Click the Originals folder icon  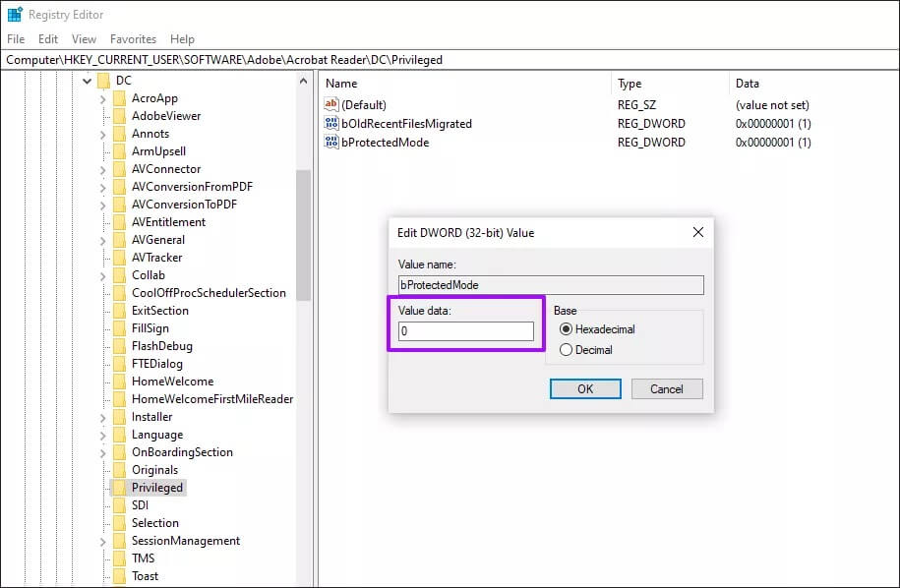pyautogui.click(x=119, y=470)
